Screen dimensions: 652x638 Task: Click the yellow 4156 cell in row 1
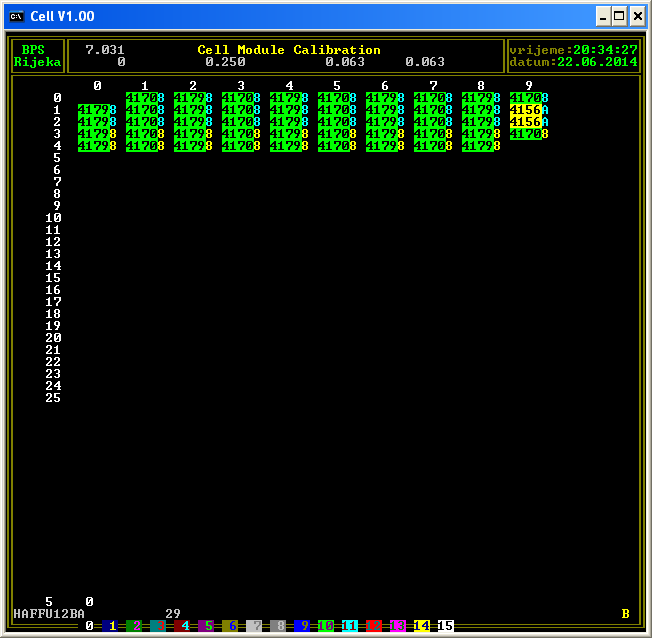coord(528,110)
